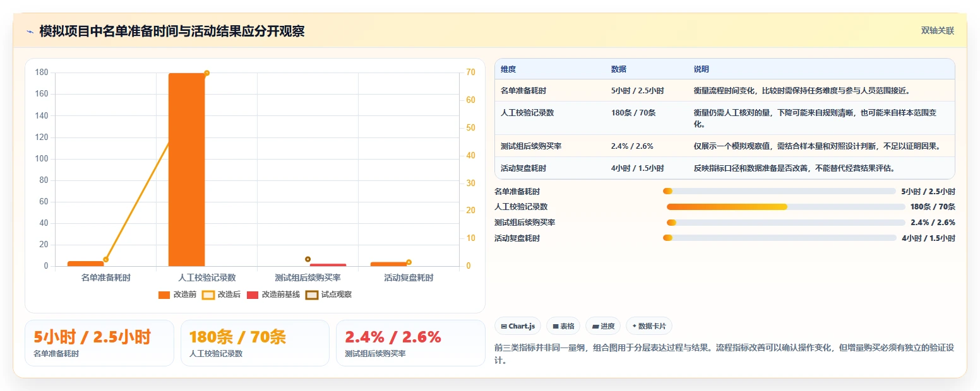Click the 数据卡片 tag
This screenshot has width=980, height=391.
pos(649,326)
